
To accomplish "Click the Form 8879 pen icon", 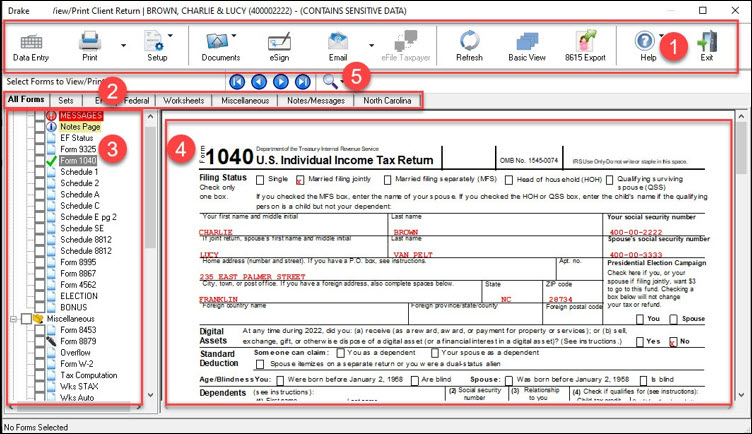I will coord(51,341).
